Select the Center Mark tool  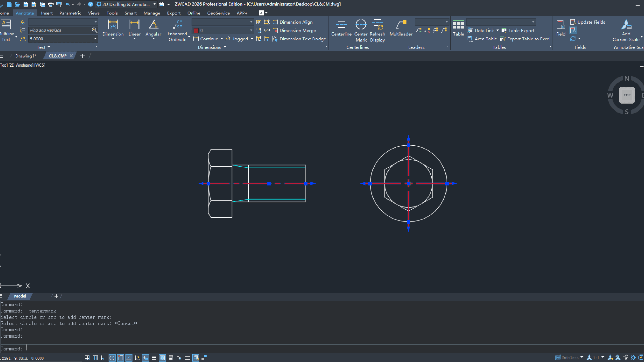pos(361,25)
